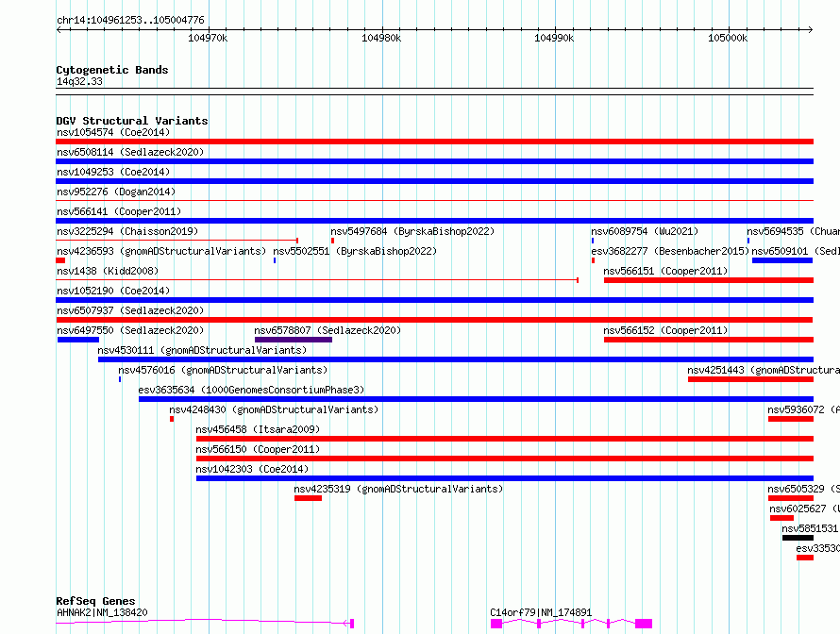Click the nsv5497684 (ByrskaBishop2022) label
This screenshot has width=840, height=634.
pyautogui.click(x=412, y=231)
